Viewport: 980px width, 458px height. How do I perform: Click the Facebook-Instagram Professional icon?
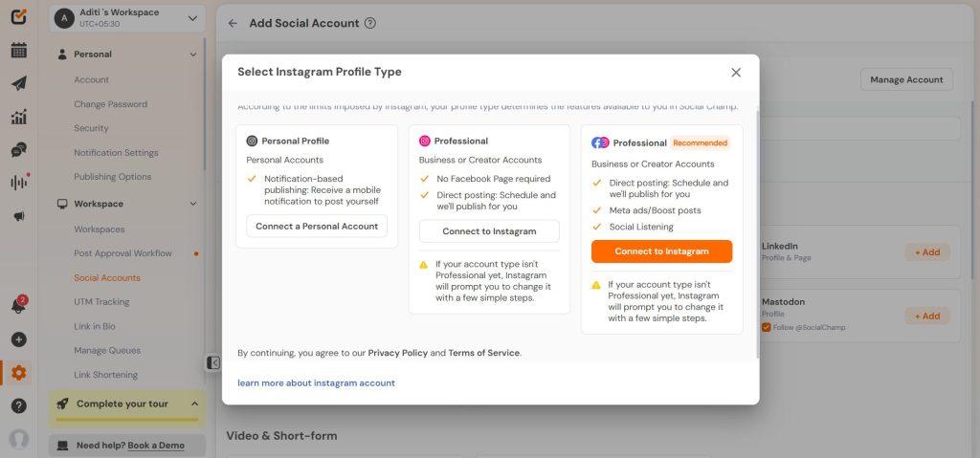tap(600, 143)
